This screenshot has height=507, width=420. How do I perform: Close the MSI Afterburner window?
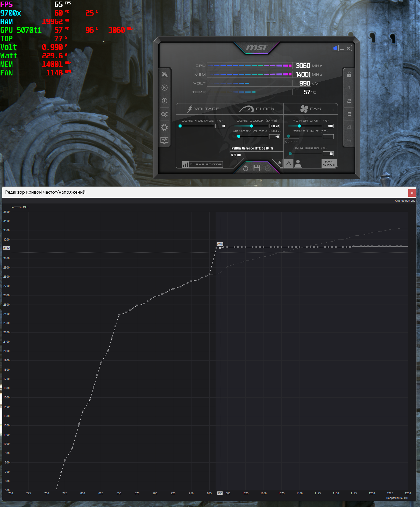(x=348, y=48)
